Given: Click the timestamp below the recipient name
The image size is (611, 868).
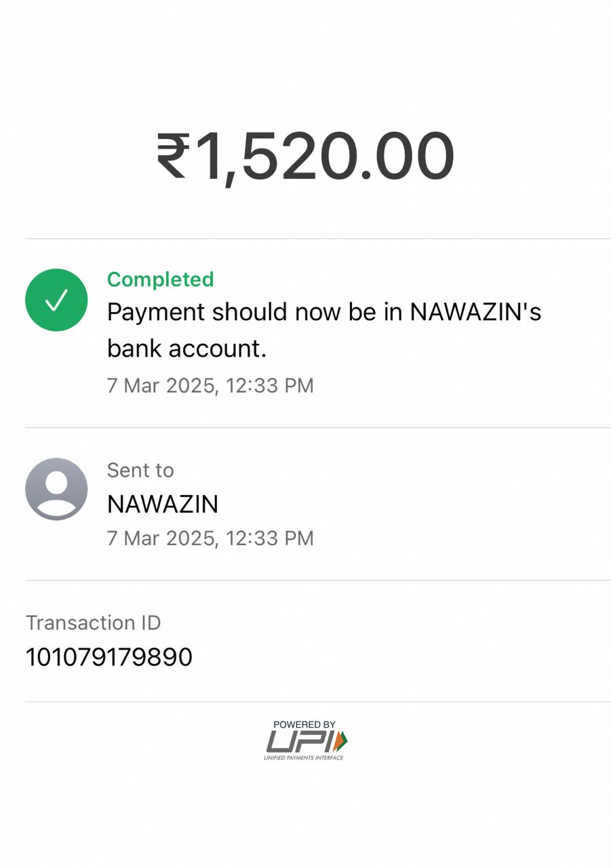Looking at the screenshot, I should tap(210, 538).
